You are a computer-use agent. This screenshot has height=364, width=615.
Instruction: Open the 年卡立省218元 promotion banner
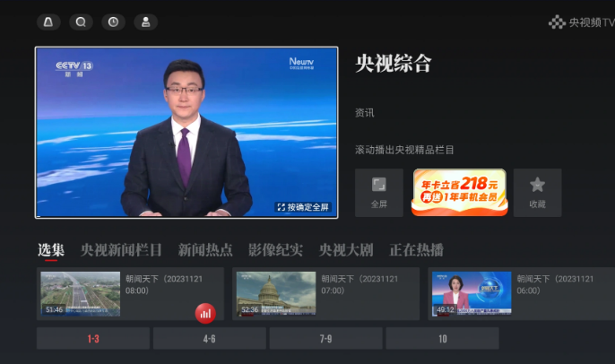pyautogui.click(x=459, y=192)
